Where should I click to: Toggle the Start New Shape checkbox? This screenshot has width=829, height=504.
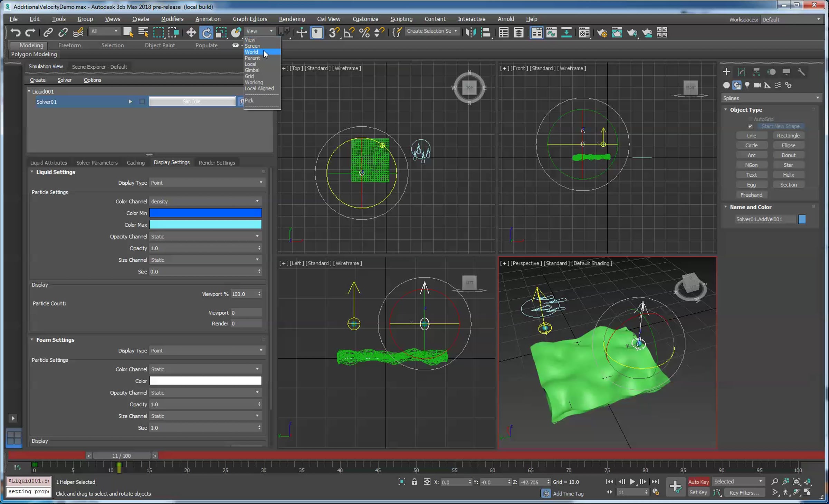point(750,126)
